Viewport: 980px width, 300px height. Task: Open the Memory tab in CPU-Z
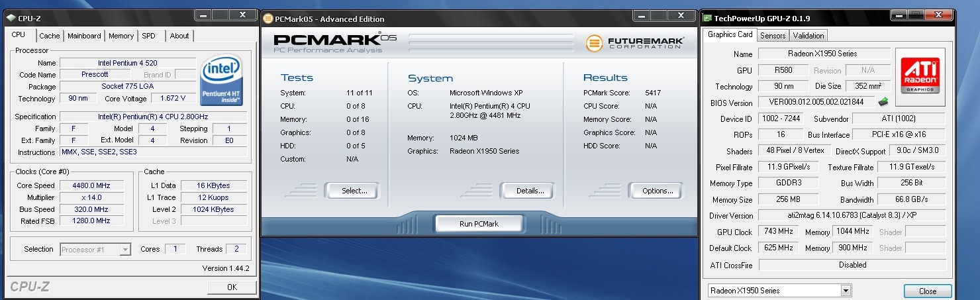coord(121,36)
